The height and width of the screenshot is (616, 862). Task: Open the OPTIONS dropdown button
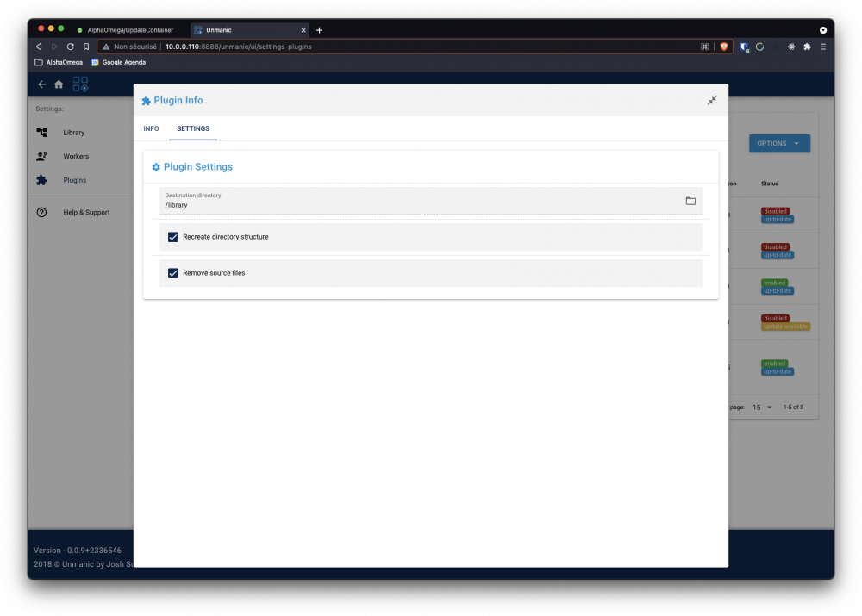point(779,143)
